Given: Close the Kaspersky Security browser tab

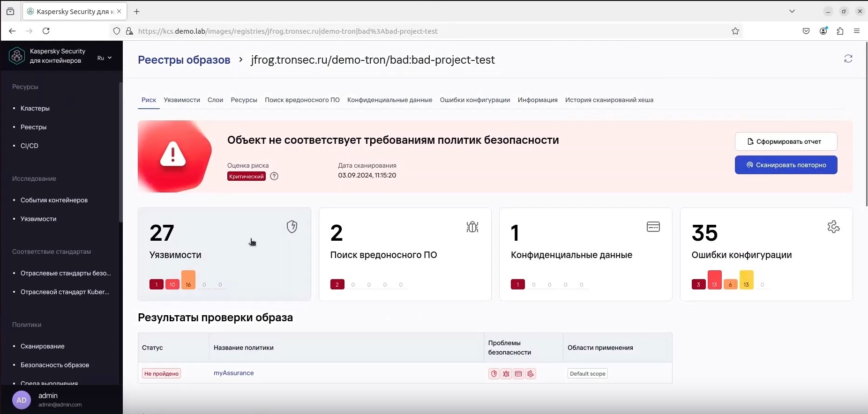Looking at the screenshot, I should click(119, 11).
